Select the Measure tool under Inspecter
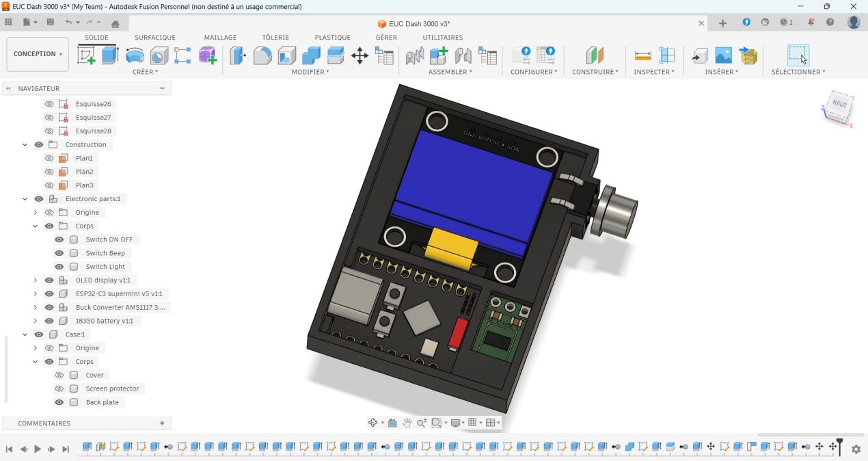The width and height of the screenshot is (868, 461). (x=642, y=55)
